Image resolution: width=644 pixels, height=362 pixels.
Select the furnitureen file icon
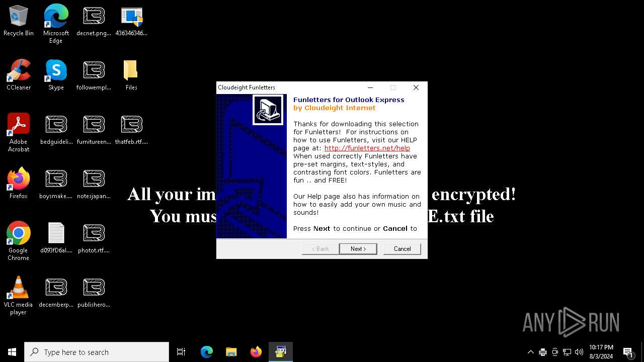click(94, 129)
